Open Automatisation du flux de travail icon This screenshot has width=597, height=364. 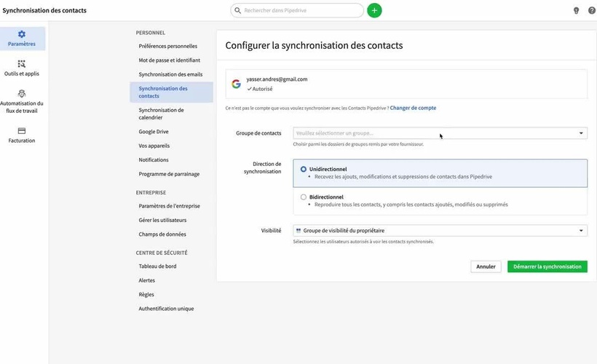point(22,94)
